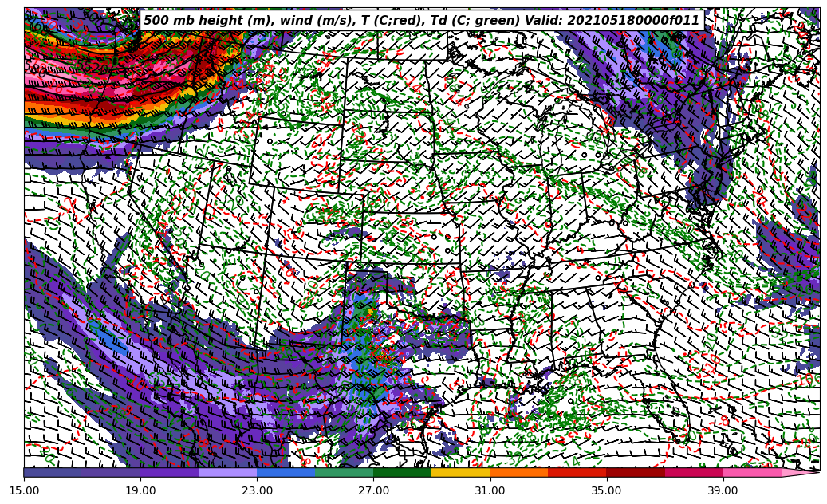827x504 pixels.
Task: Click the 35.00 colorbar tick label
Action: coord(607,490)
